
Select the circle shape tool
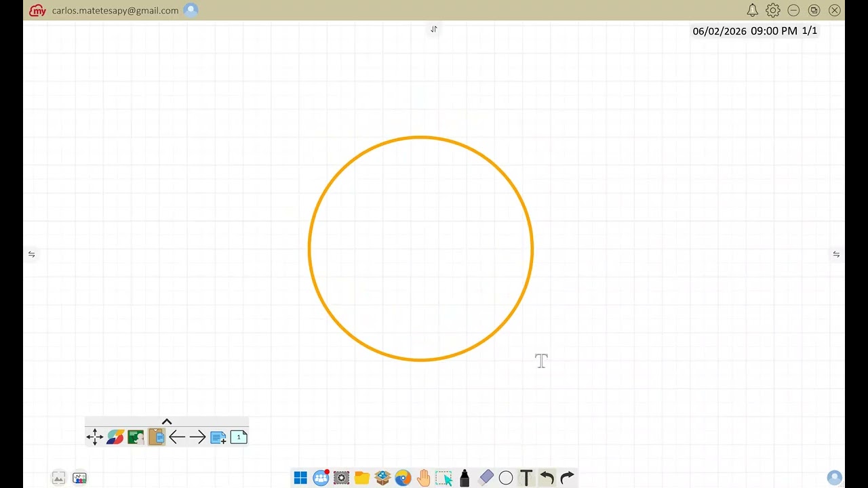coord(506,478)
